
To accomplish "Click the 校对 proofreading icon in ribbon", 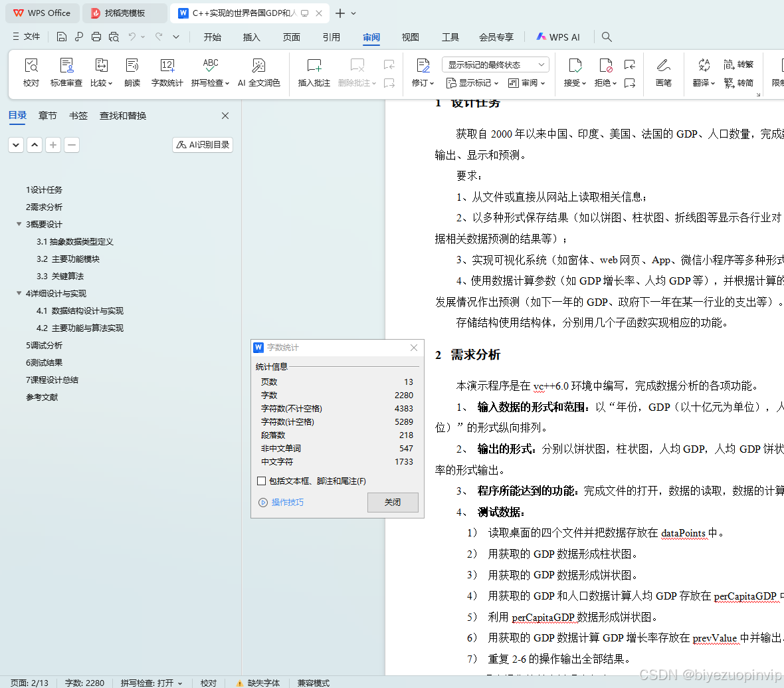I will (x=31, y=72).
